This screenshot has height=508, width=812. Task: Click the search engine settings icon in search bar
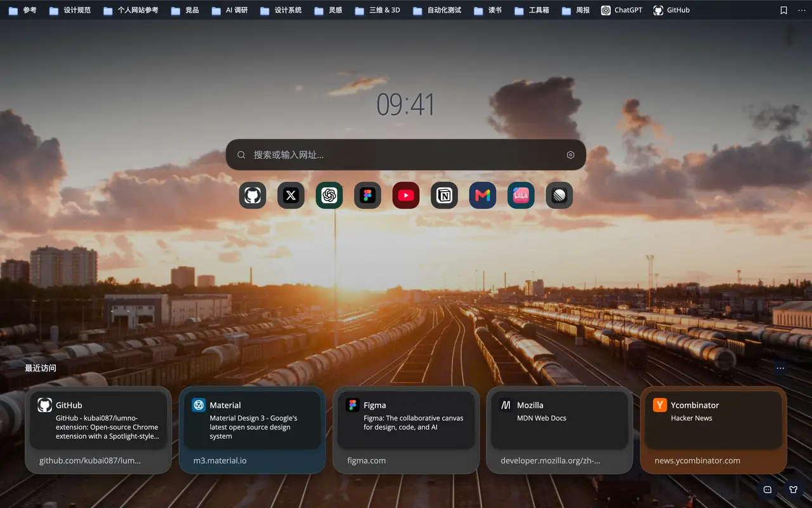pyautogui.click(x=570, y=155)
